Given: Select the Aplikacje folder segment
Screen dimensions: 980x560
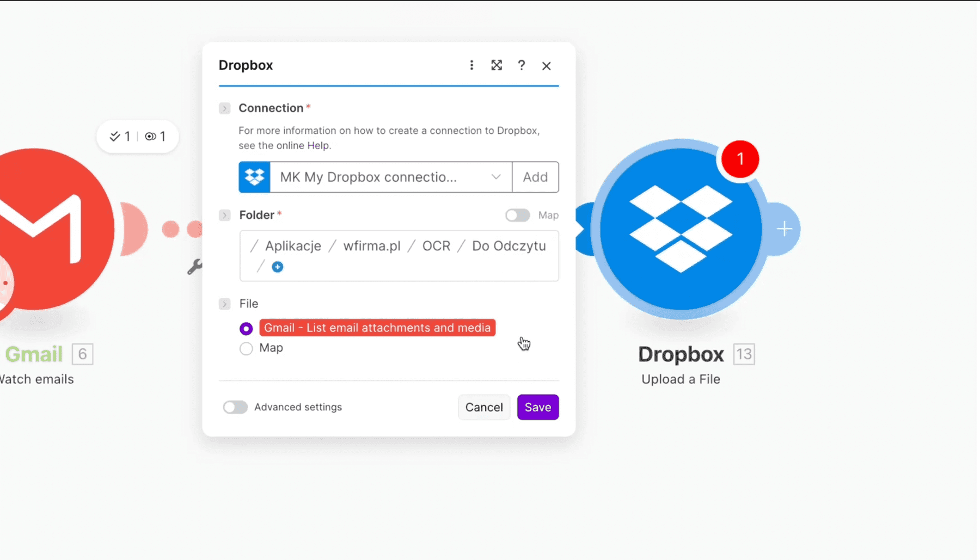Looking at the screenshot, I should tap(293, 246).
